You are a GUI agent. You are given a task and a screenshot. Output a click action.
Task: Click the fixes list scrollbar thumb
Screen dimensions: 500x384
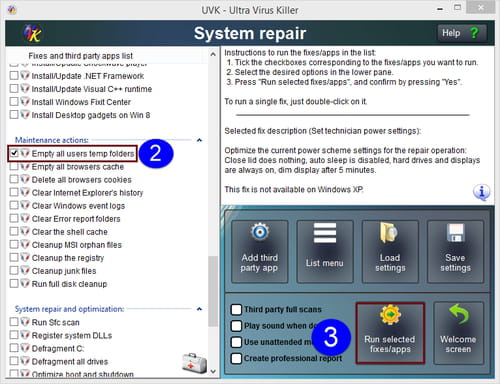pos(213,291)
